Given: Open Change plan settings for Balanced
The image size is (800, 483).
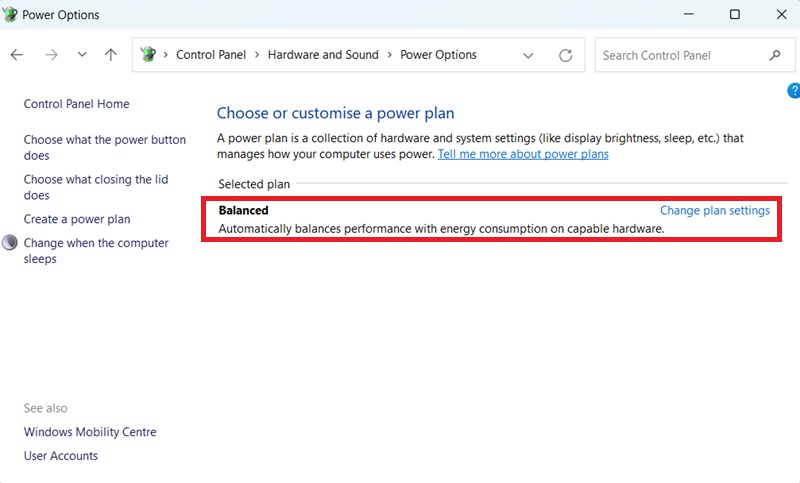Looking at the screenshot, I should point(715,211).
